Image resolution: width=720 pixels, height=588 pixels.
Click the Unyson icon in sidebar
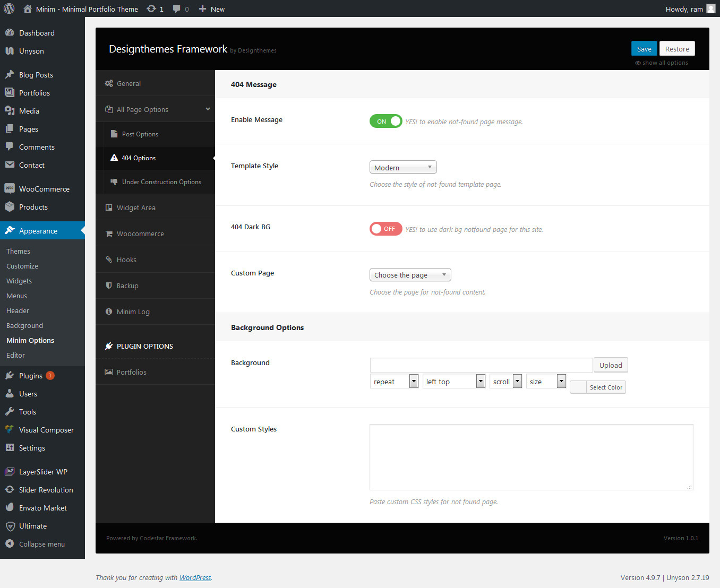click(x=10, y=50)
